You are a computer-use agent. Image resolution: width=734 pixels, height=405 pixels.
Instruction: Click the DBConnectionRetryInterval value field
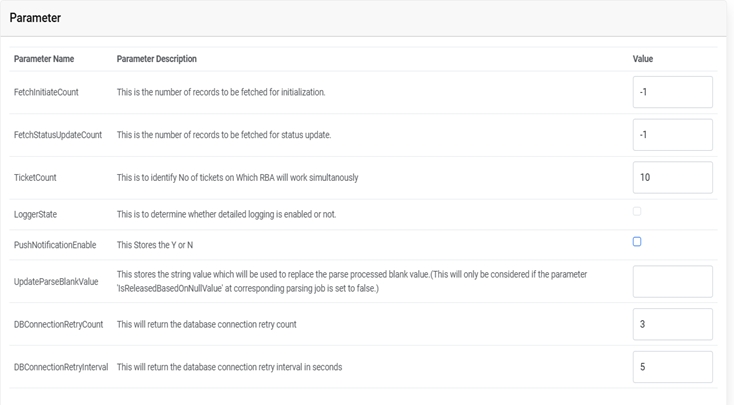point(672,367)
